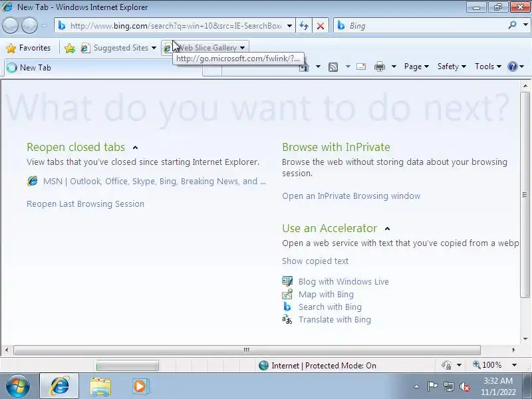Image resolution: width=532 pixels, height=399 pixels.
Task: Click the Reopen closed tabs heading
Action: click(76, 147)
